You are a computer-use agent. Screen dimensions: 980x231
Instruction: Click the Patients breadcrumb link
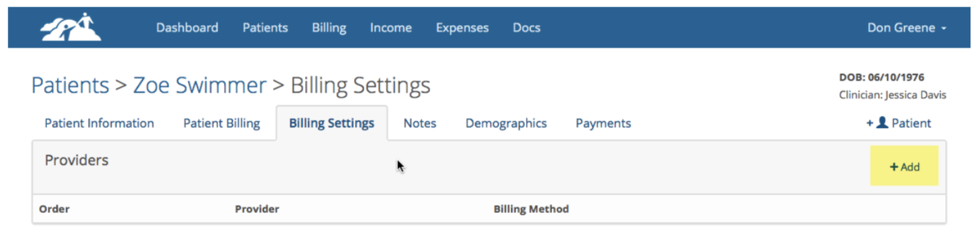pyautogui.click(x=70, y=85)
